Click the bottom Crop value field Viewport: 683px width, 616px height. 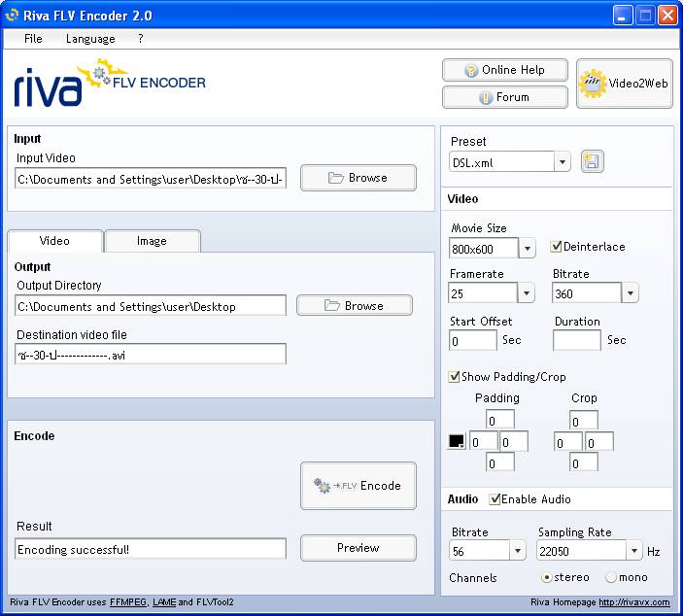(x=584, y=462)
